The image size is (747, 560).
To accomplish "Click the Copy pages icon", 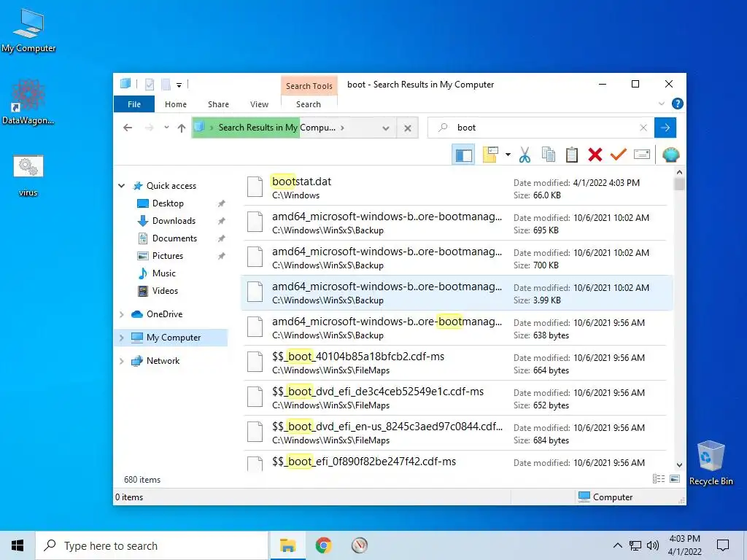I will (x=549, y=155).
